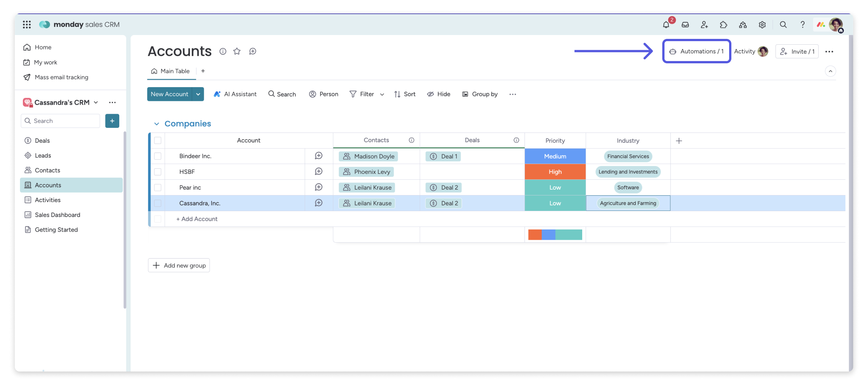Collapse the Companies group chevron
Image resolution: width=868 pixels, height=385 pixels.
(157, 124)
